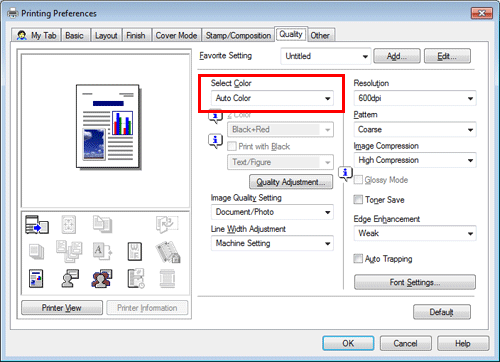
Task: Click the printer output tray icon
Action: coord(37,224)
